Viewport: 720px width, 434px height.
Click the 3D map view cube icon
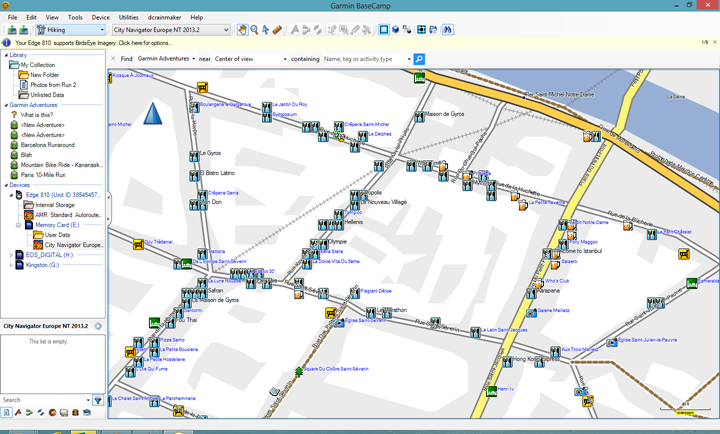coord(395,30)
